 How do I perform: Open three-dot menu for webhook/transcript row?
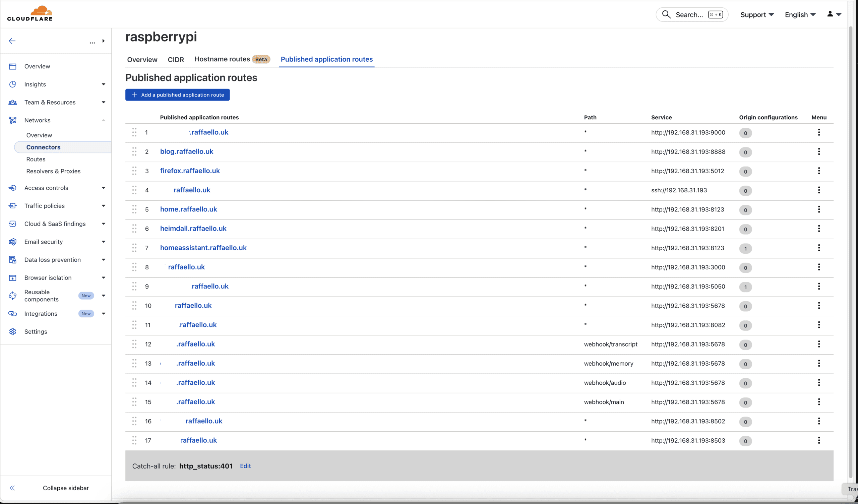(x=819, y=344)
